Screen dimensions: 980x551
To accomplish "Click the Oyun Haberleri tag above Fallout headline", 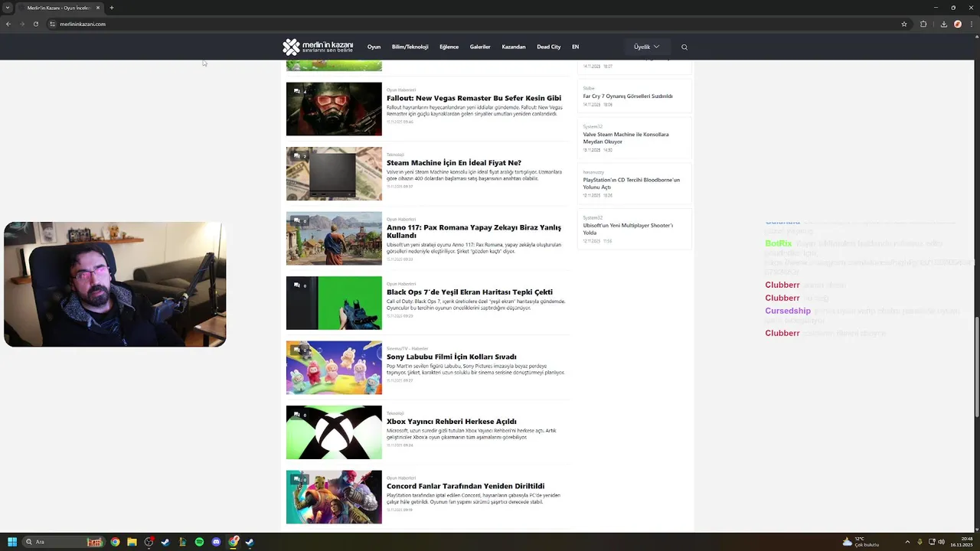I will pos(401,90).
